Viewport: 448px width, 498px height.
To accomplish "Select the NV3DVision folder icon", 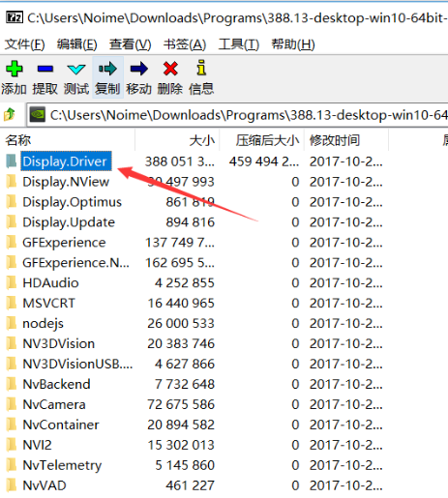I will click(12, 343).
